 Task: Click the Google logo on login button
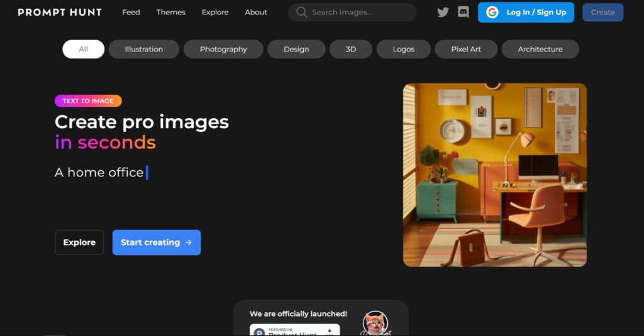[x=492, y=13]
